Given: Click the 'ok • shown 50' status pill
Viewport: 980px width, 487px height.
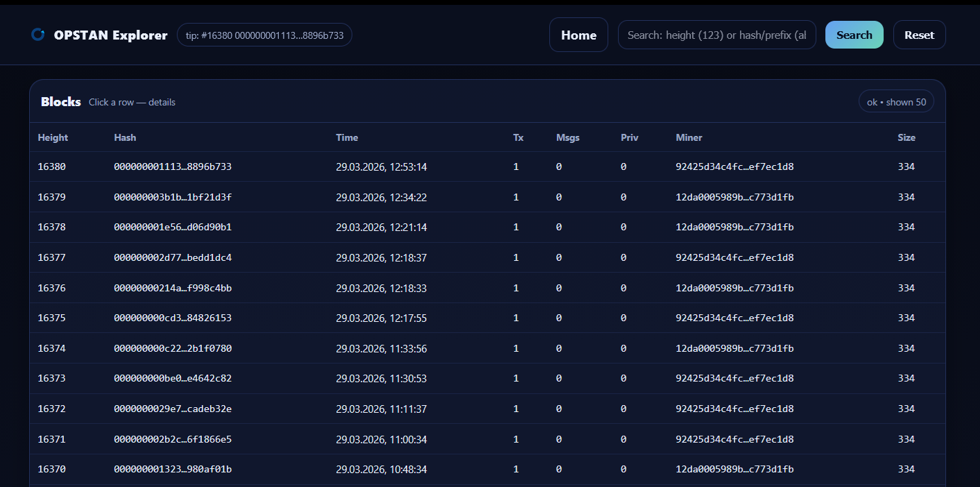Looking at the screenshot, I should click(x=896, y=101).
